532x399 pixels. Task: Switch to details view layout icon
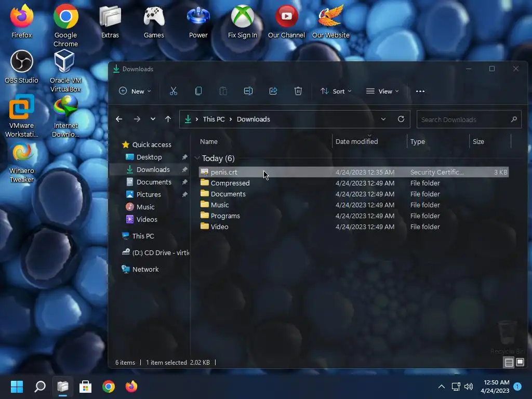click(509, 362)
